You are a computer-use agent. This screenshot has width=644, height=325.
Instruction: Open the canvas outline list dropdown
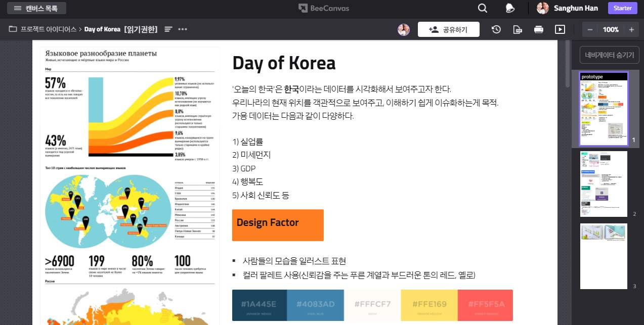[167, 29]
